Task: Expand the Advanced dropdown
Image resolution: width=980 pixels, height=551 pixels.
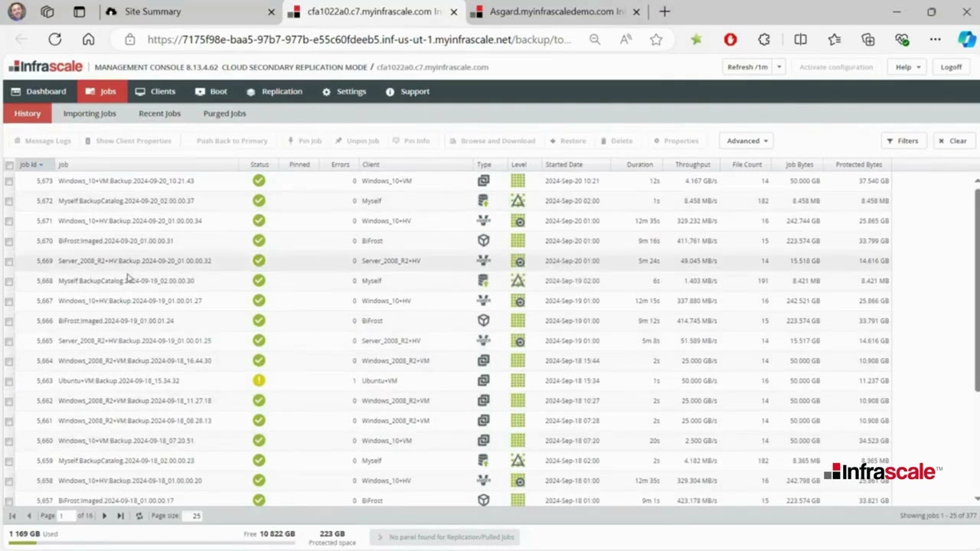Action: coord(746,141)
